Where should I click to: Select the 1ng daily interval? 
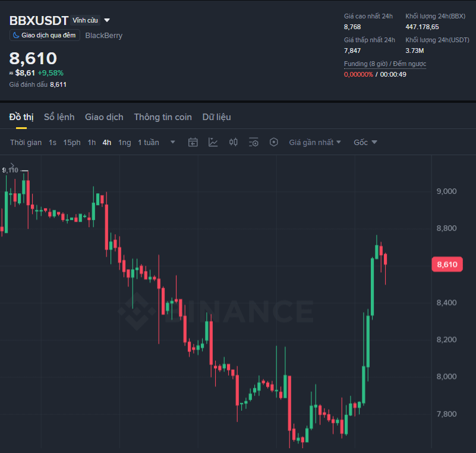click(125, 143)
